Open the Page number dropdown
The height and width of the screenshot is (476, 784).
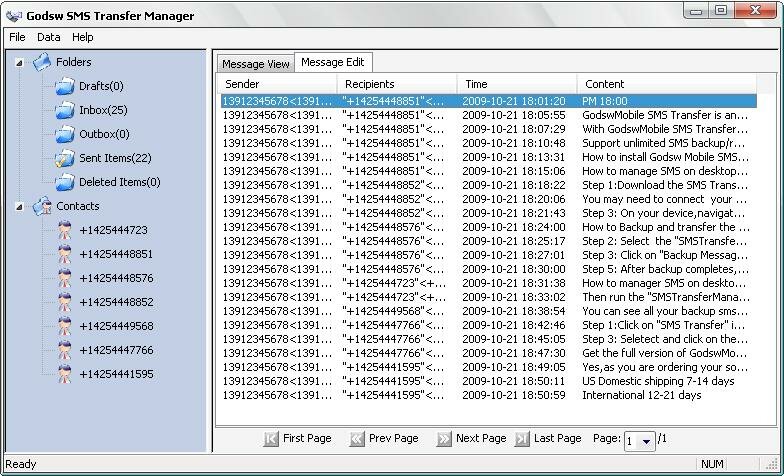[x=646, y=441]
